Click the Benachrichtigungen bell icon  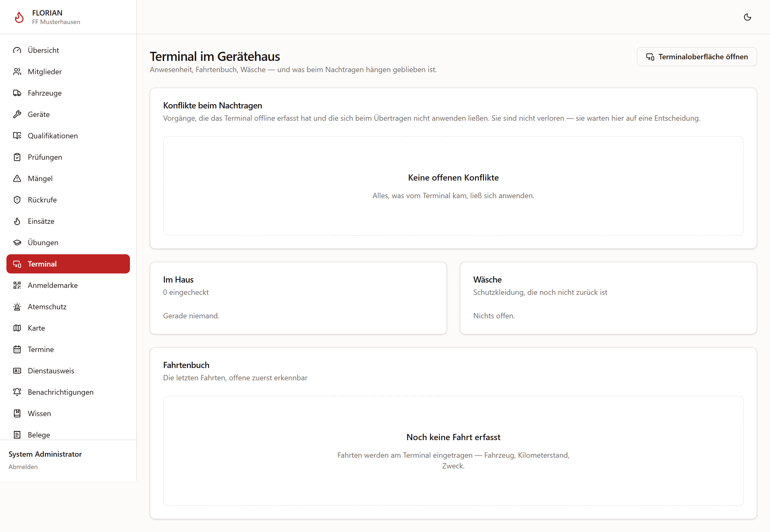click(17, 392)
